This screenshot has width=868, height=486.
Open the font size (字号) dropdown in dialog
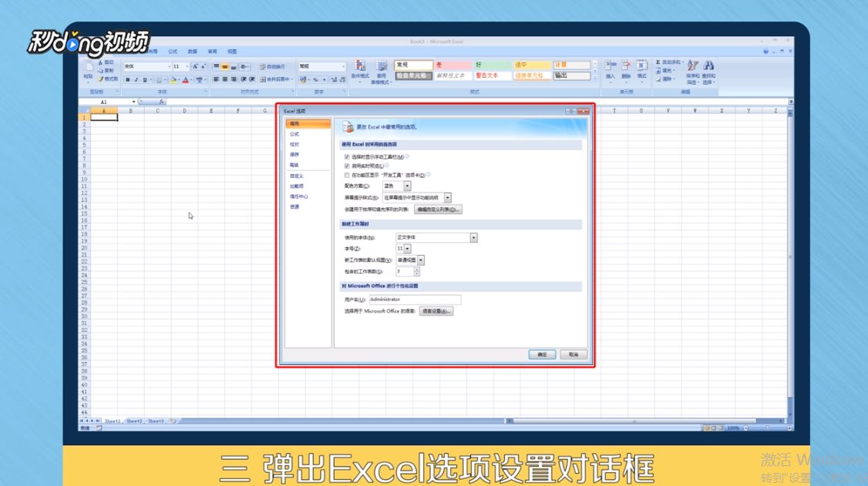coord(407,248)
